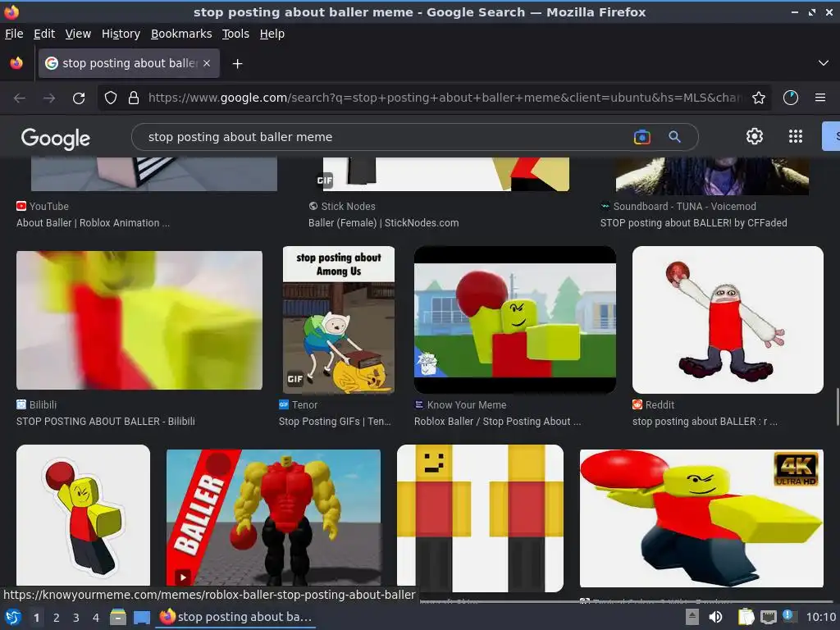This screenshot has height=630, width=840.
Task: Click the blurry Bilibili baller thumbnail
Action: point(139,320)
